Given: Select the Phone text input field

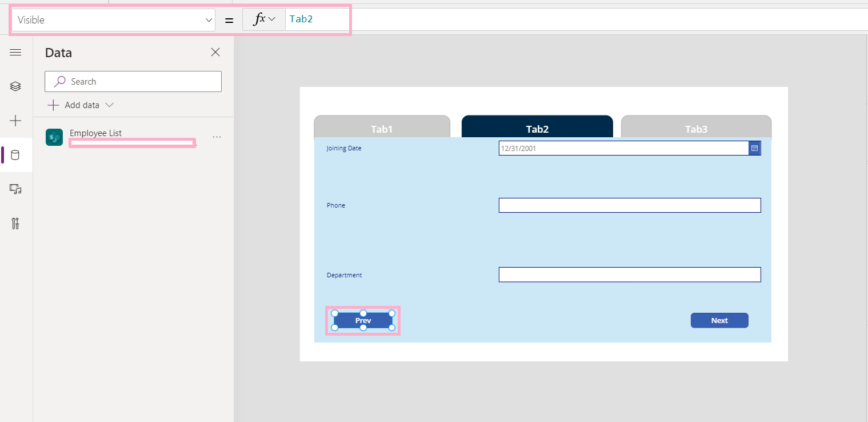Looking at the screenshot, I should pos(629,205).
